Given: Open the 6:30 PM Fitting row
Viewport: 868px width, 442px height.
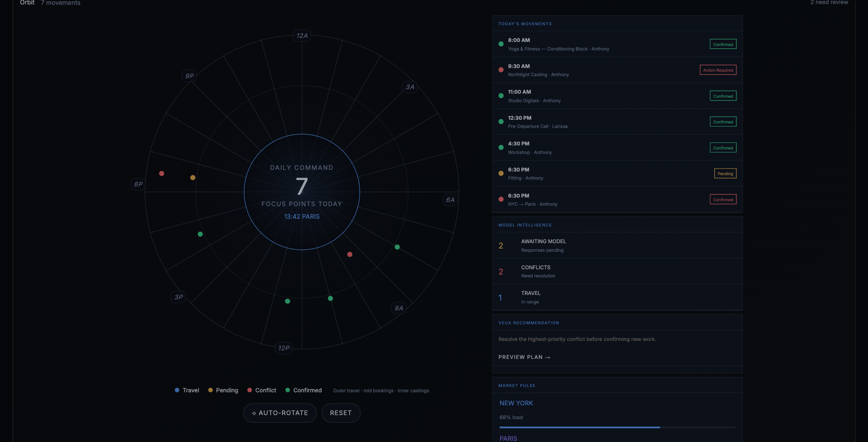Looking at the screenshot, I should (617, 174).
